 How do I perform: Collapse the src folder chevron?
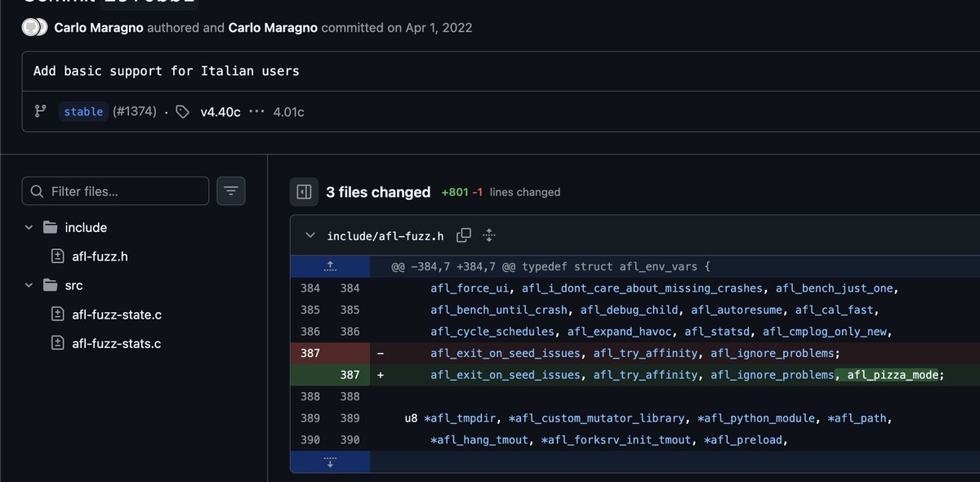(29, 285)
